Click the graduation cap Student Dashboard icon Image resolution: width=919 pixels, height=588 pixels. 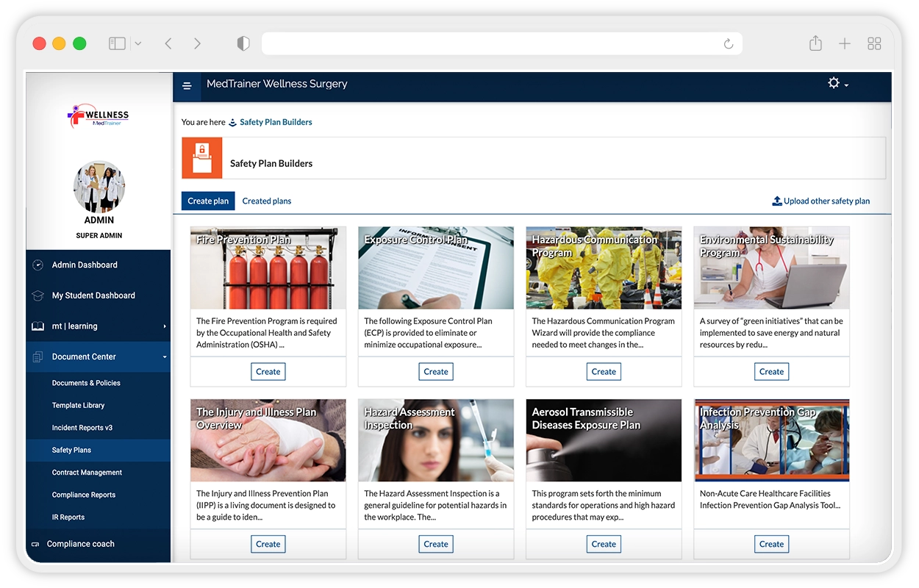37,295
